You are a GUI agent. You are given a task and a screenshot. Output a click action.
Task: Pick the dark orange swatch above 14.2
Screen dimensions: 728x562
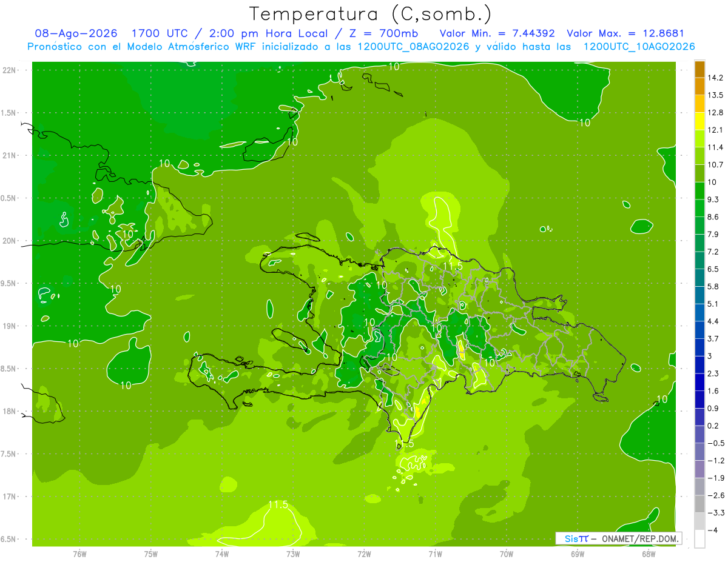tap(699, 69)
